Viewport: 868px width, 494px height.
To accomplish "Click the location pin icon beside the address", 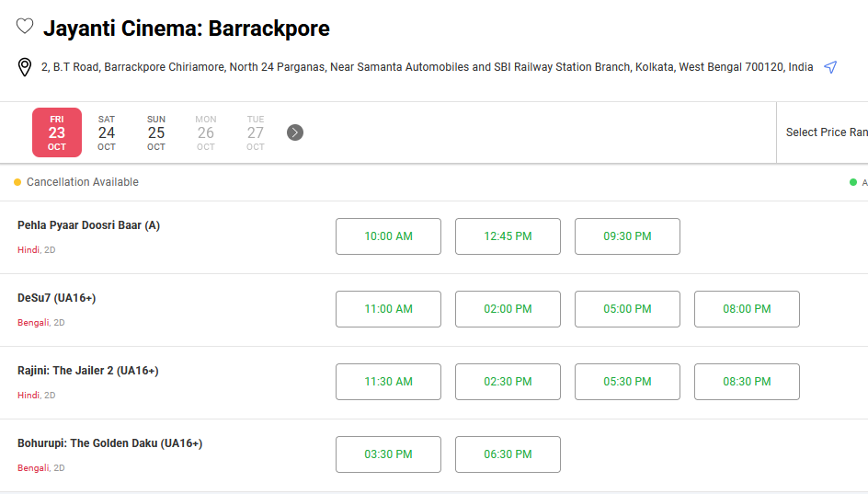I will [24, 67].
